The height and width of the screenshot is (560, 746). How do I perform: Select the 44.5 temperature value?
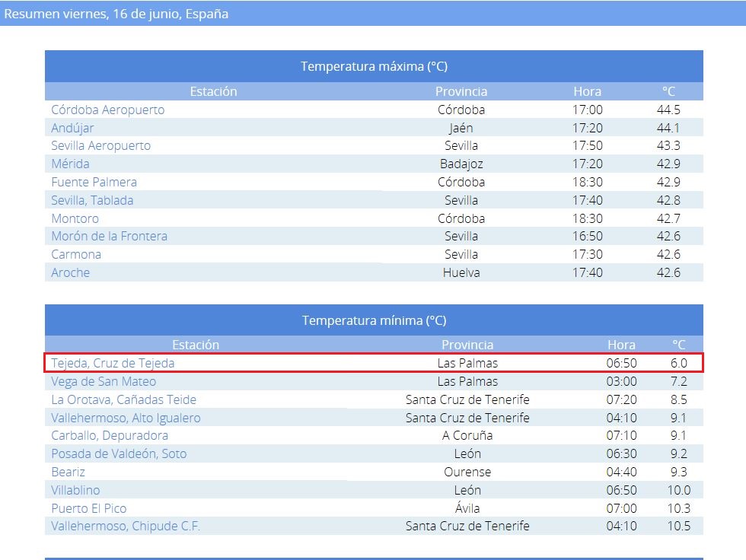pyautogui.click(x=668, y=110)
